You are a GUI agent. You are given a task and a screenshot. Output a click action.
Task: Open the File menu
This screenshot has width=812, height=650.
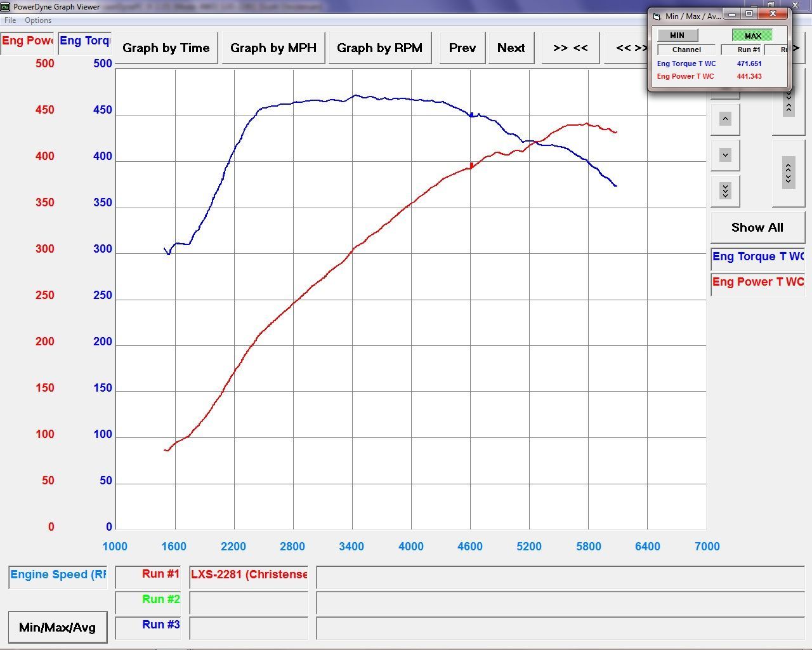pyautogui.click(x=10, y=20)
